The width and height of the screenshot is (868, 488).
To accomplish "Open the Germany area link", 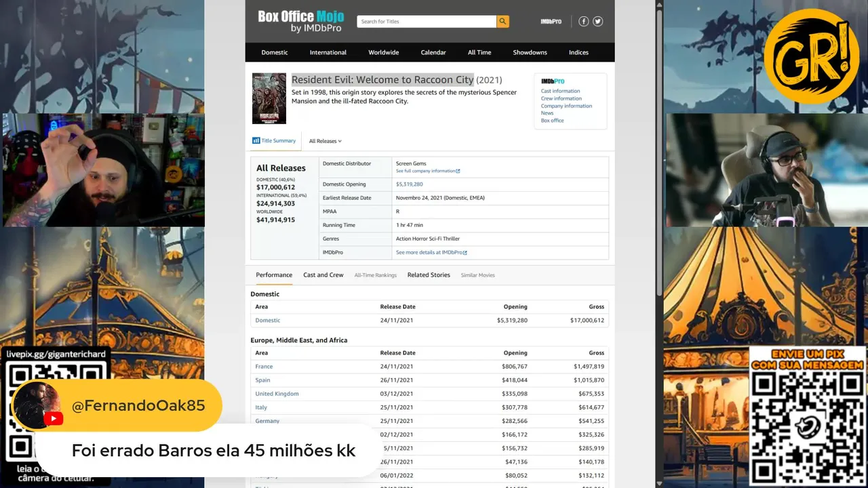I will 267,421.
